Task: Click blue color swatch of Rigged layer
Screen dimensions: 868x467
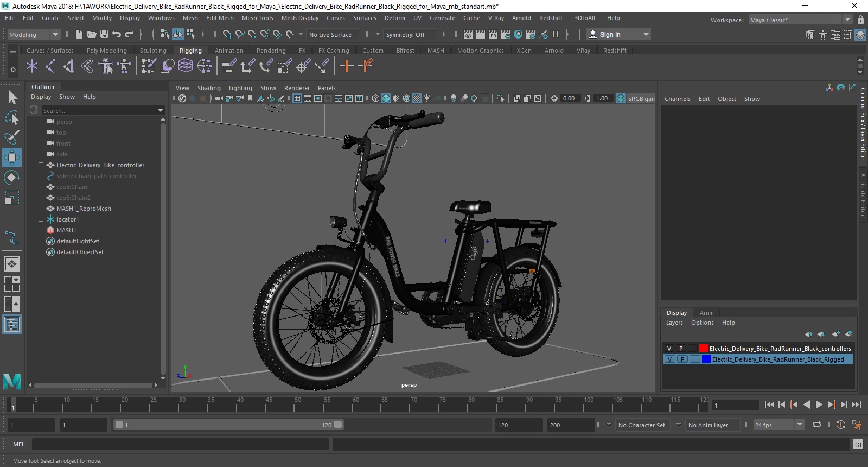Action: (706, 359)
